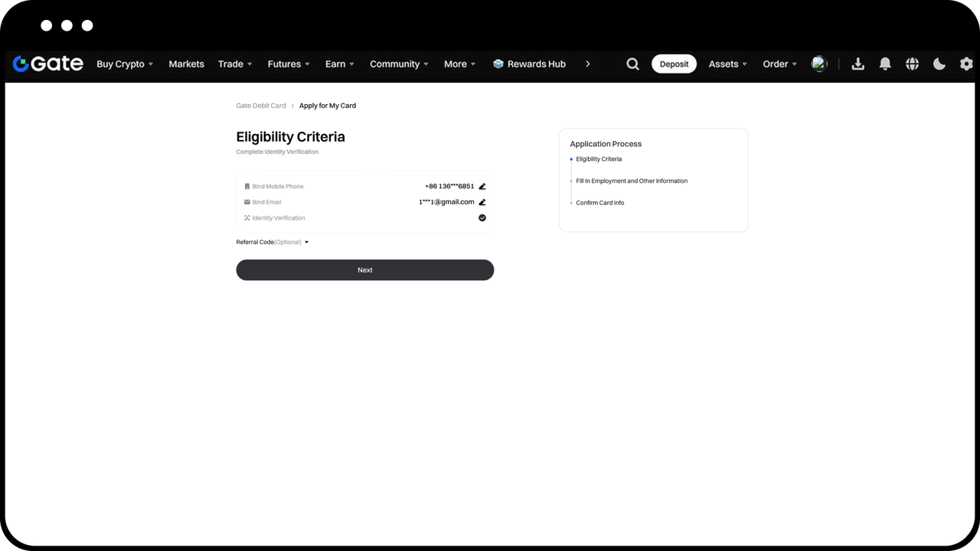
Task: Click the Deposit button
Action: [x=674, y=64]
